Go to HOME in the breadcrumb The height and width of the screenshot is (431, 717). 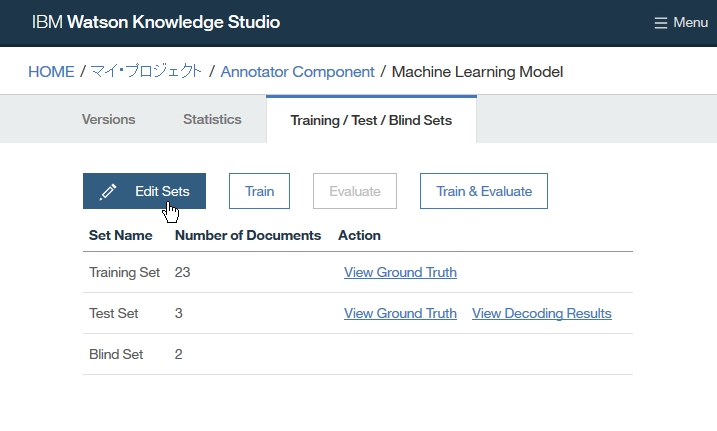tap(51, 72)
